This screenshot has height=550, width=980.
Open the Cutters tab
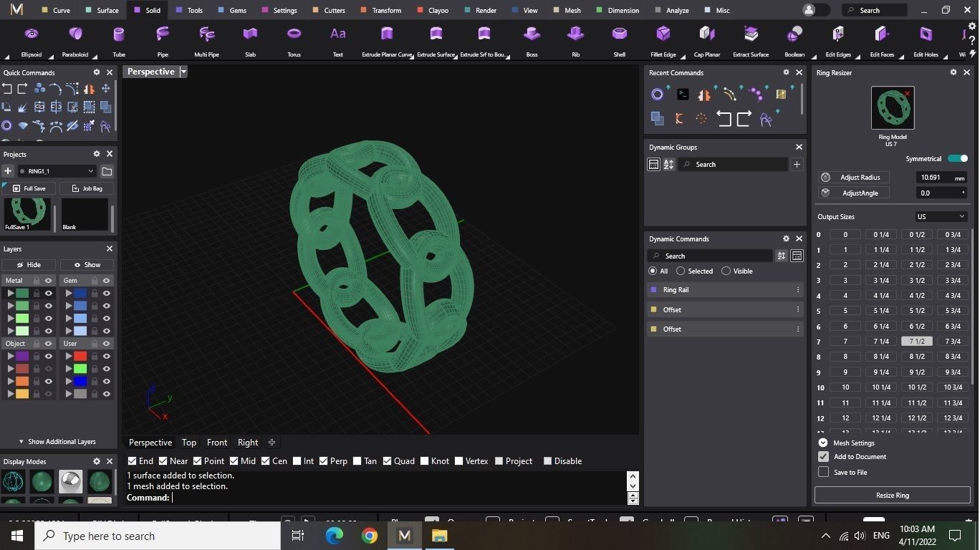[x=330, y=10]
